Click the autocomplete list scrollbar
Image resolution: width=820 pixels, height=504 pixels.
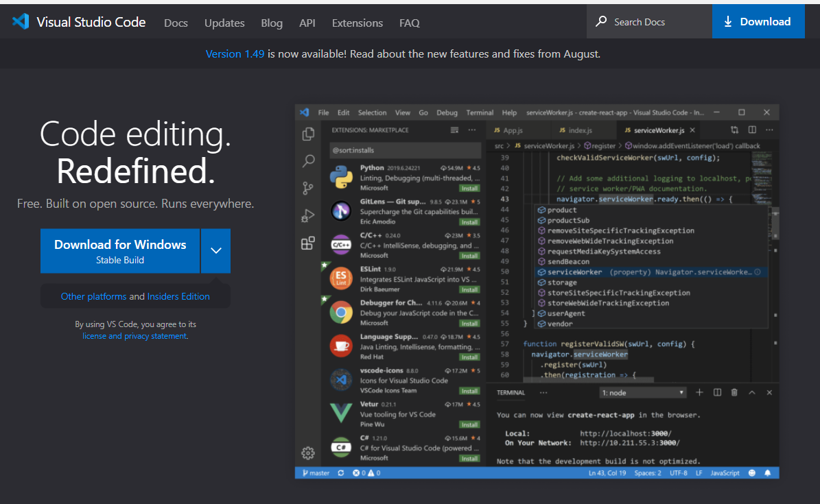775,225
